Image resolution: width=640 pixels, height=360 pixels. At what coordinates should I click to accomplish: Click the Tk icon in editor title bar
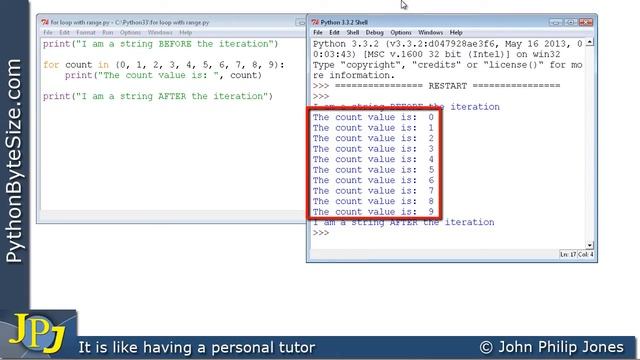(45, 22)
